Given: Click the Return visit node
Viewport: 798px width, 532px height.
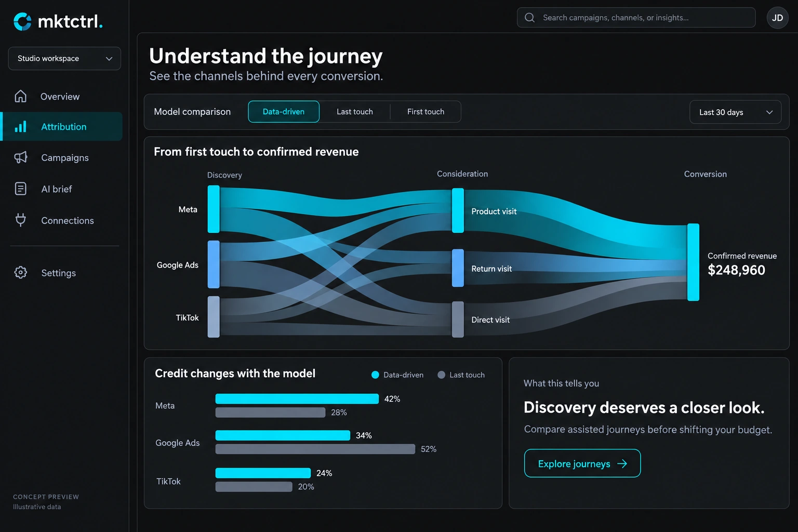Looking at the screenshot, I should pos(458,268).
